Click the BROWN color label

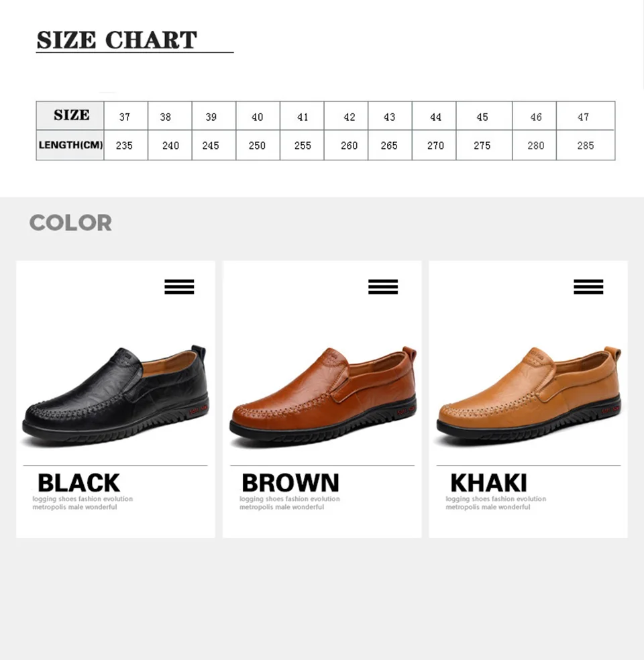tap(290, 483)
